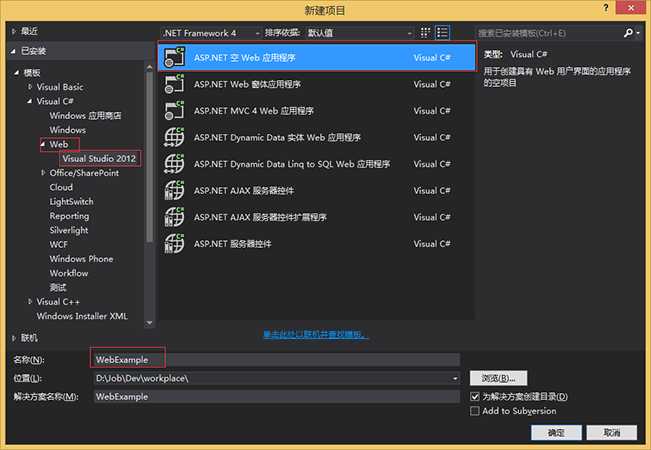Collapse the Visual C# node
Viewport: 651px width, 450px height.
click(x=29, y=101)
